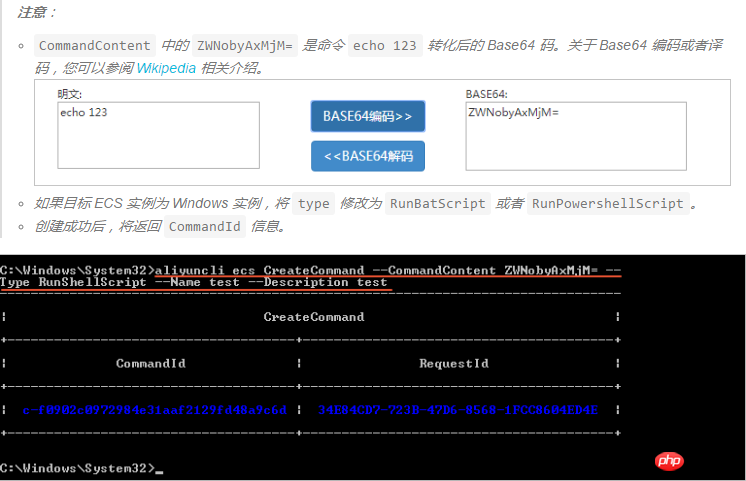This screenshot has width=746, height=481.
Task: Select the RunBatScript code text
Action: click(x=438, y=204)
